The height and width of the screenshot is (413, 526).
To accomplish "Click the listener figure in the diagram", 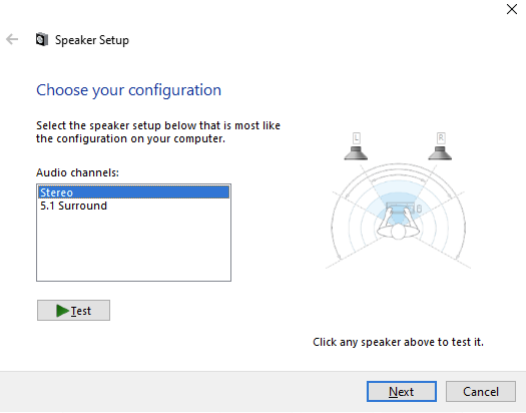I will (398, 223).
